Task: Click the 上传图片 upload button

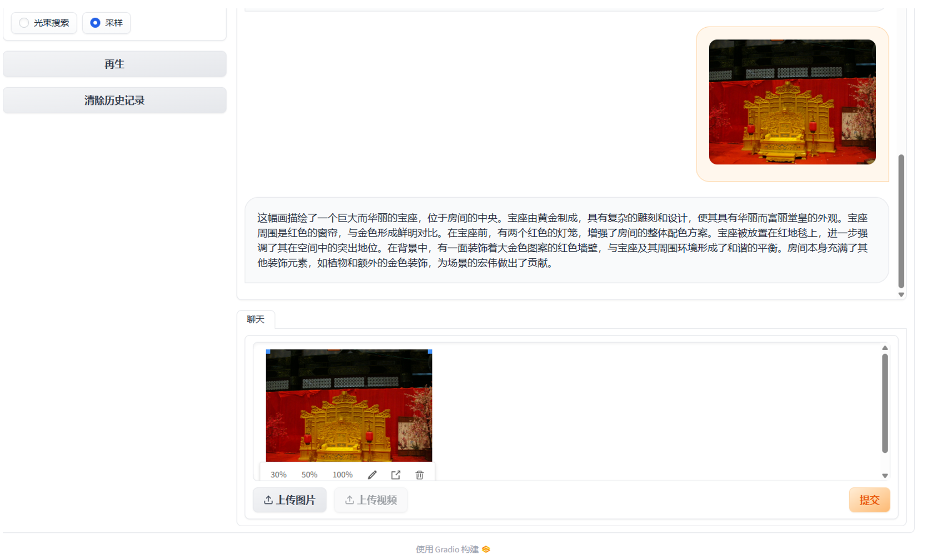Action: tap(290, 500)
